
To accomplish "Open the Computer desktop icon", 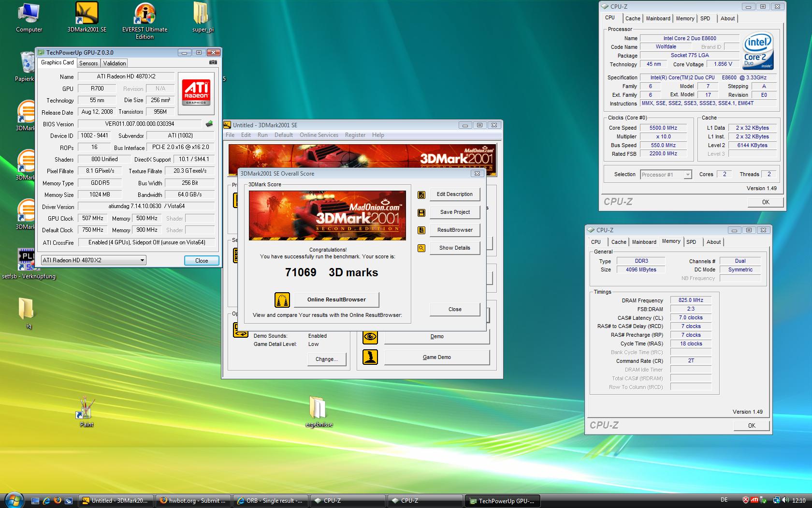I will point(29,17).
